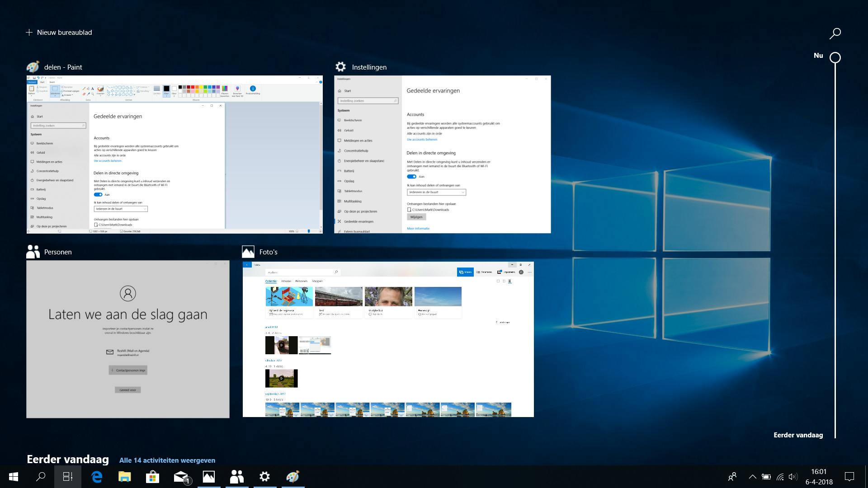Expand hidden system tray icons chevron
868x488 pixels.
(x=752, y=477)
